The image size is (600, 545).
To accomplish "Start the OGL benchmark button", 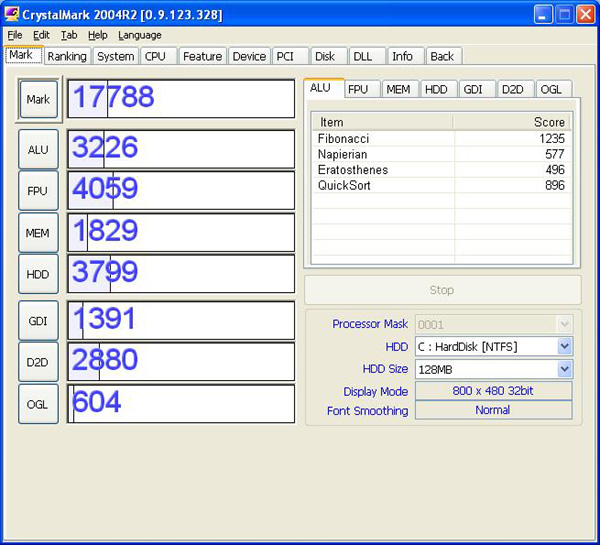I will (38, 404).
